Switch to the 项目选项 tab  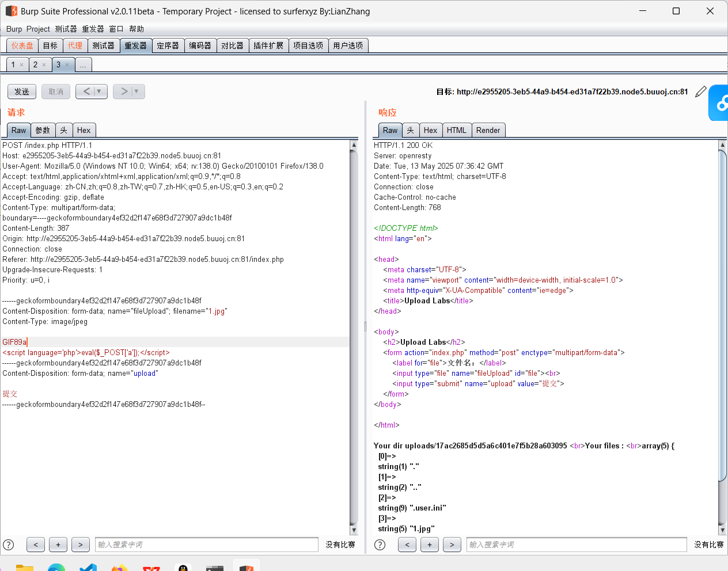pyautogui.click(x=308, y=45)
